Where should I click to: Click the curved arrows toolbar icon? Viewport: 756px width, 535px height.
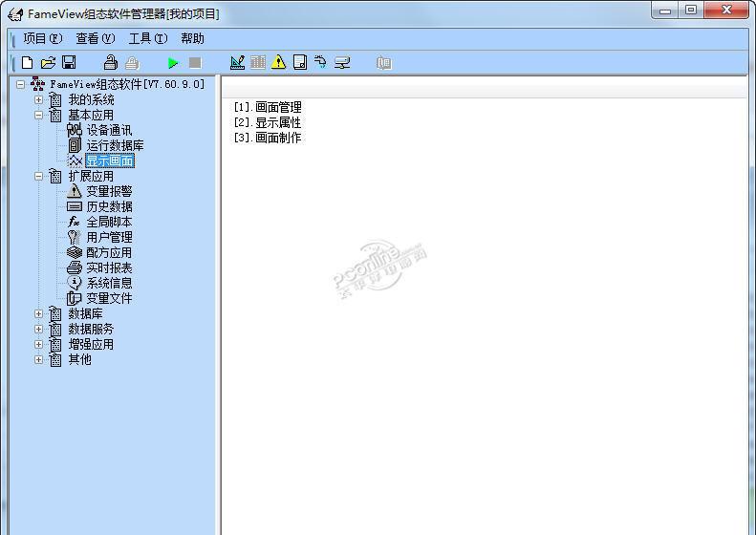(320, 62)
